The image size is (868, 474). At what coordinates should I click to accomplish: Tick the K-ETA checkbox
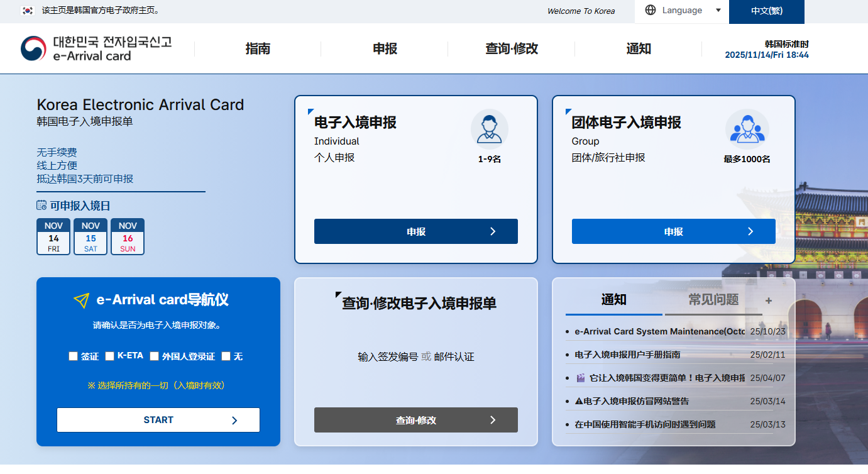[x=109, y=356]
